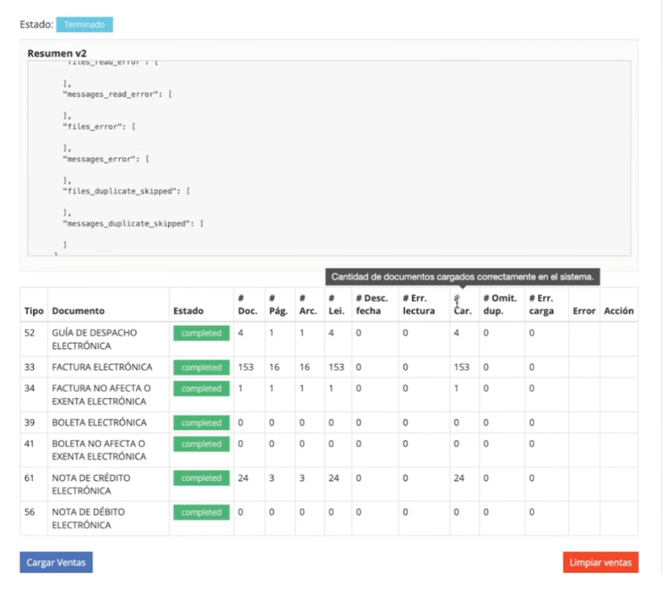Click the Cargar Ventas button

click(x=56, y=562)
